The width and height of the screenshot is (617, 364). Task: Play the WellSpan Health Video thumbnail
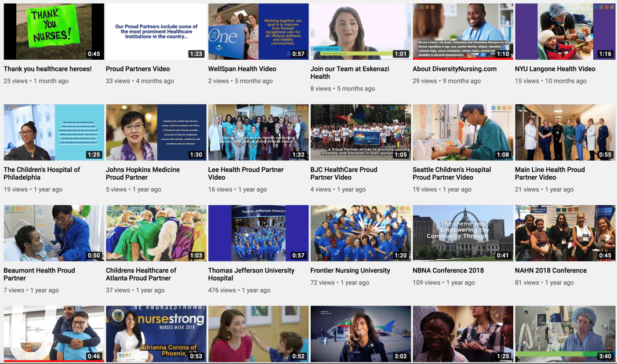[x=259, y=31]
